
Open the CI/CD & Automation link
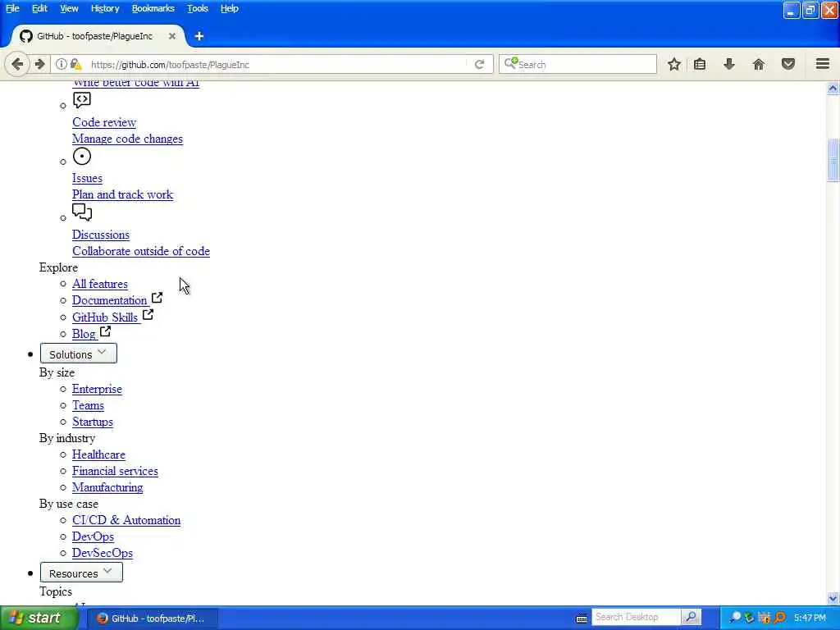[126, 520]
